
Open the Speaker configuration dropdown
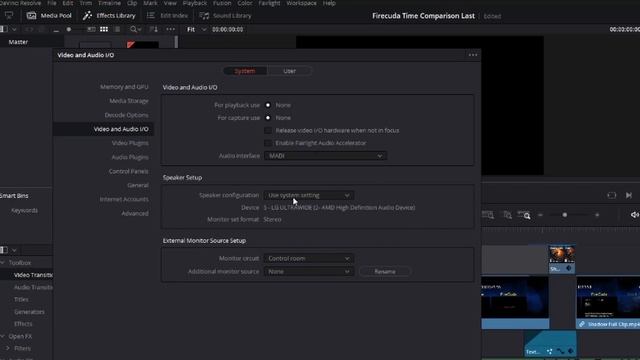tap(309, 196)
